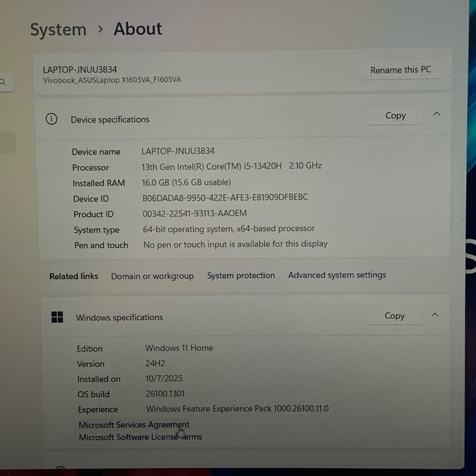This screenshot has height=476, width=476.
Task: Collapse the Device specifications section
Action: [437, 114]
